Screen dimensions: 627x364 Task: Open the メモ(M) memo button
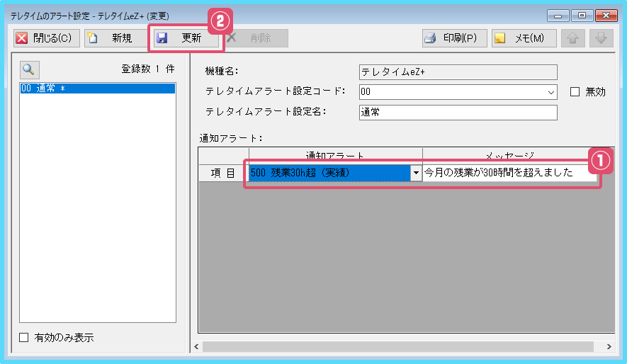click(x=524, y=38)
